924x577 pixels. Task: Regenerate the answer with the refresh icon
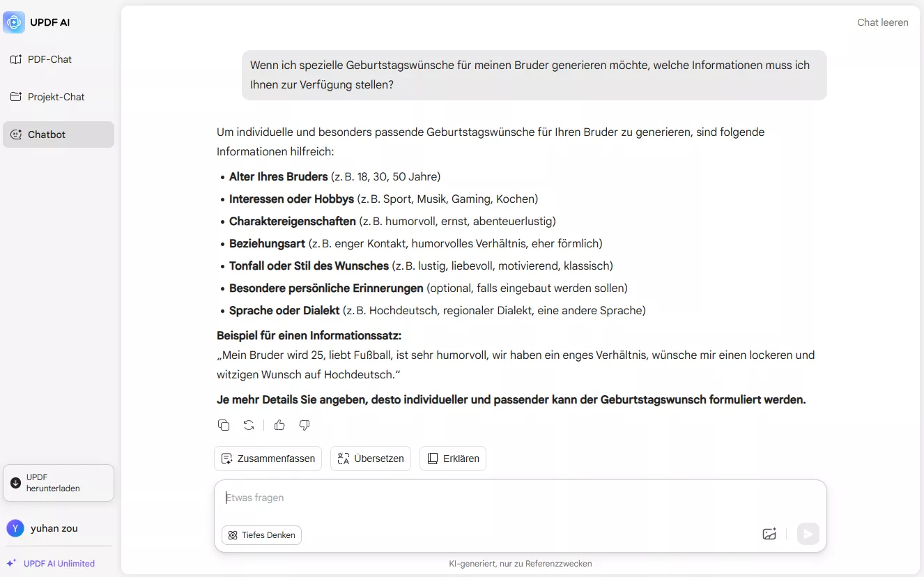point(249,425)
